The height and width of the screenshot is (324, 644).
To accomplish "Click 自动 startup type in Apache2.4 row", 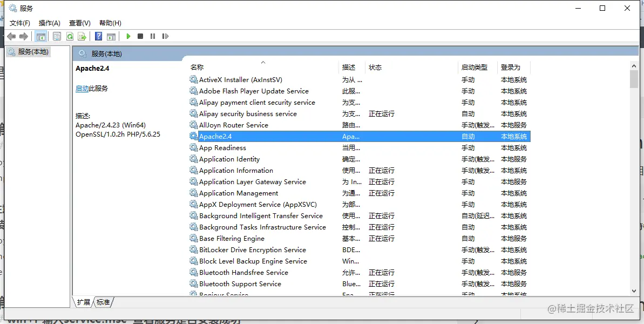I will pos(468,136).
